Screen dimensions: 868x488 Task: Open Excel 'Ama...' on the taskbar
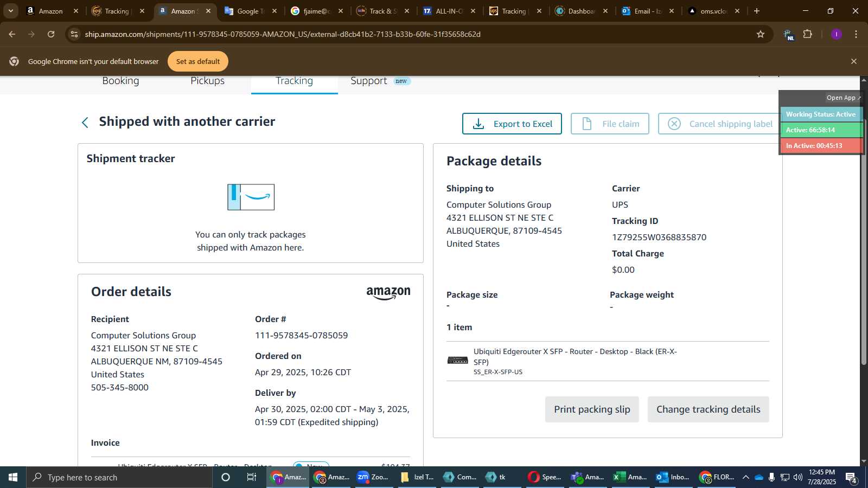(x=630, y=477)
